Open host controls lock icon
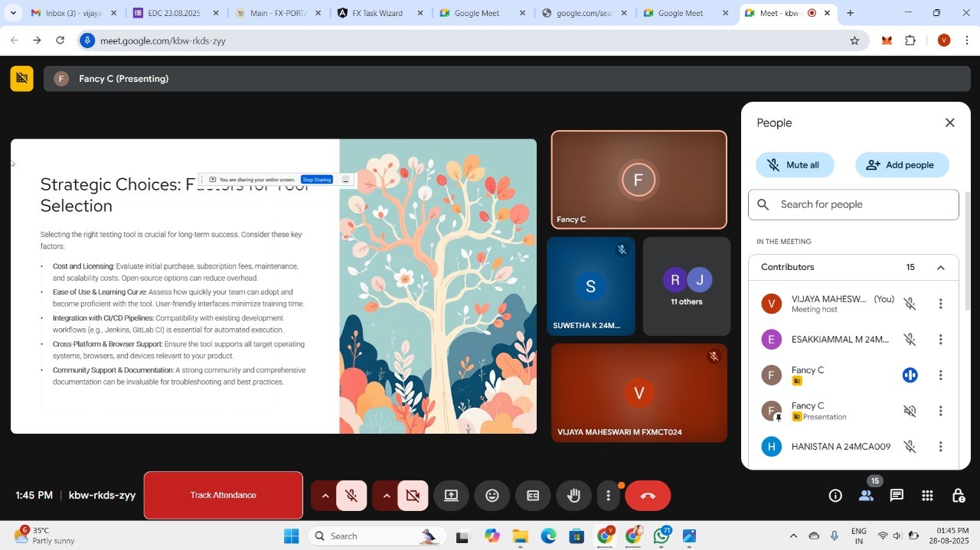The height and width of the screenshot is (550, 980). point(958,496)
